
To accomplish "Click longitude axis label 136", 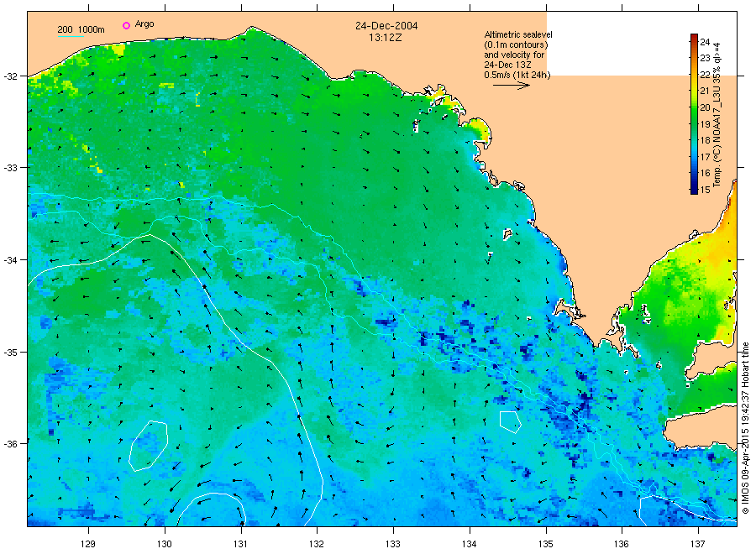I will pyautogui.click(x=622, y=544).
